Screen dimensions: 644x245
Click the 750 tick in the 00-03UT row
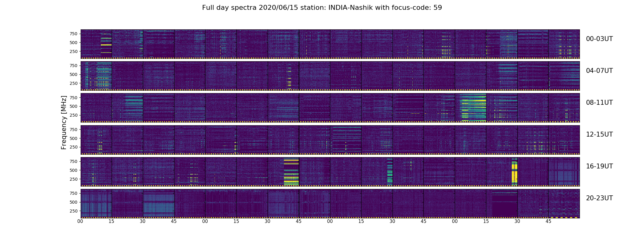point(73,34)
